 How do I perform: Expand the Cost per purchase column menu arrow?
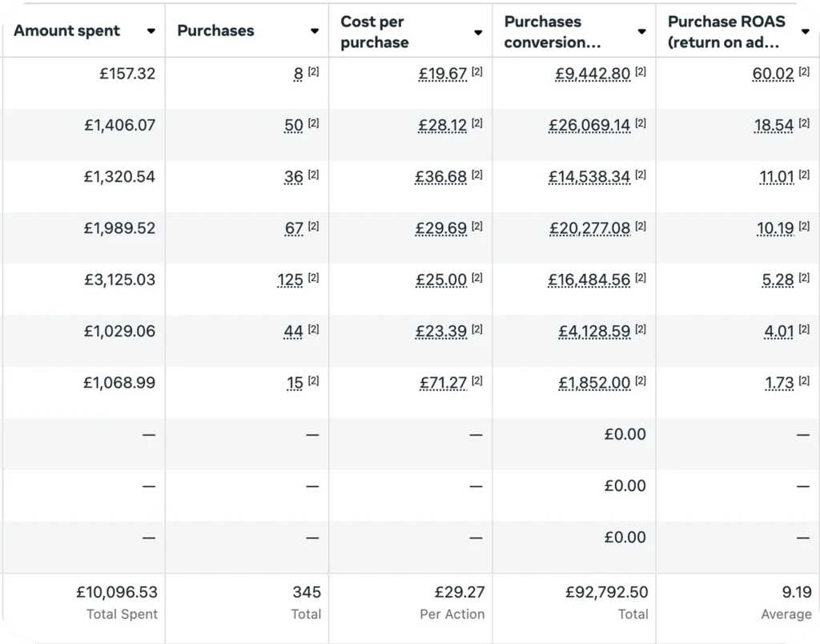(478, 32)
